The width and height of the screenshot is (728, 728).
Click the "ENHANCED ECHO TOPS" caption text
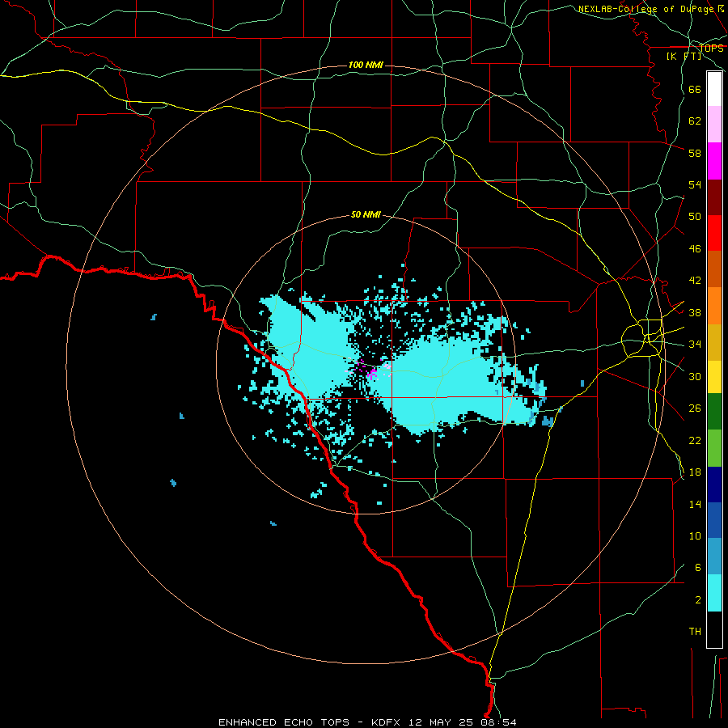click(284, 722)
